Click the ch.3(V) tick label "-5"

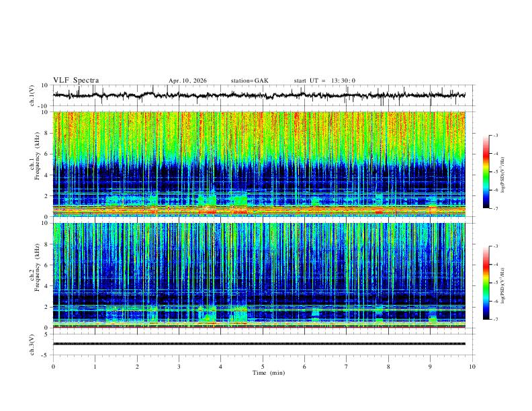(45, 355)
